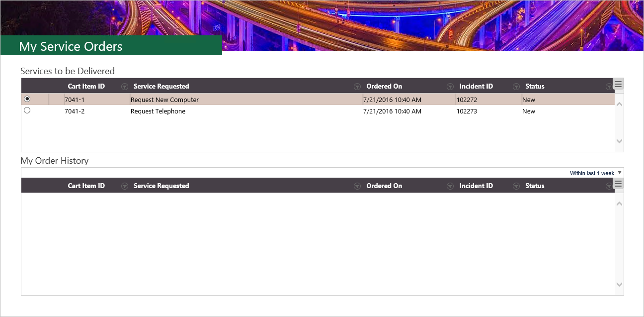This screenshot has width=644, height=317.
Task: Open Service Requested filter in Services to be Delivered
Action: (357, 87)
